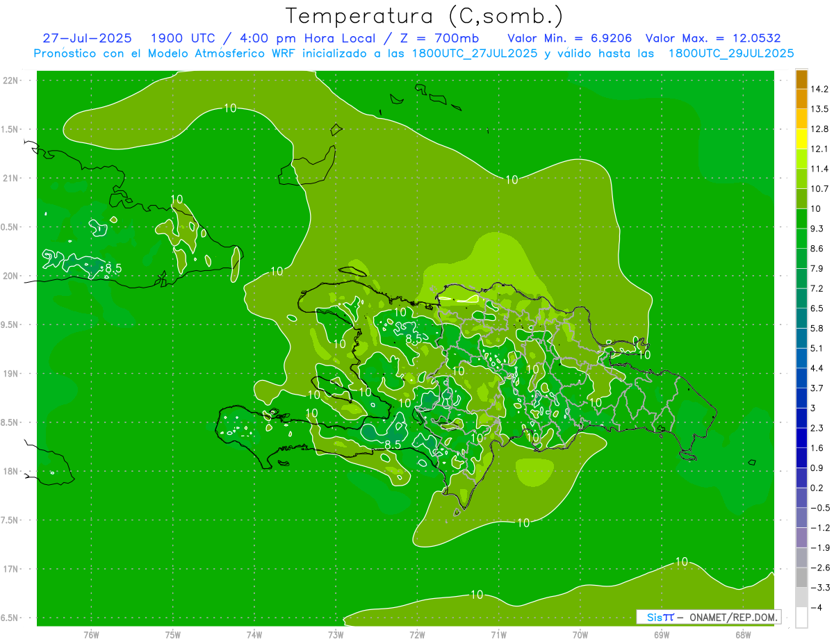
Task: Click the 7.9 value on the color legend
Action: [818, 268]
